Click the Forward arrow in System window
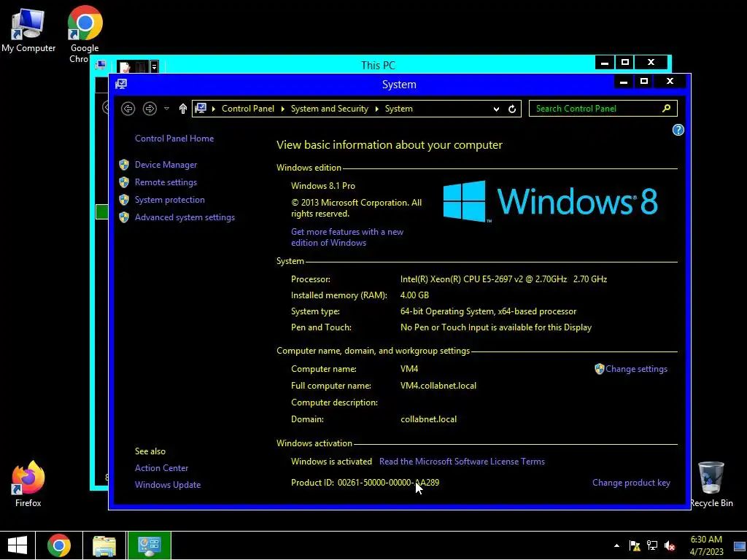This screenshot has width=747, height=560. (x=150, y=109)
